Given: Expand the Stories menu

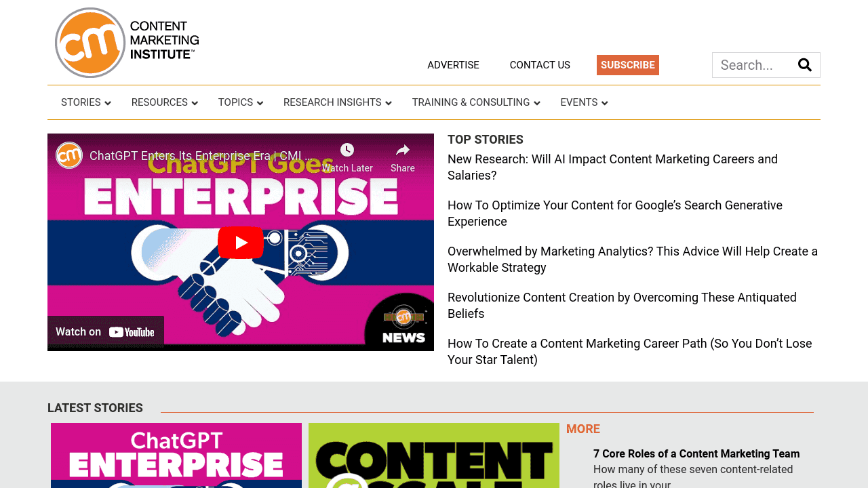Looking at the screenshot, I should (x=86, y=102).
